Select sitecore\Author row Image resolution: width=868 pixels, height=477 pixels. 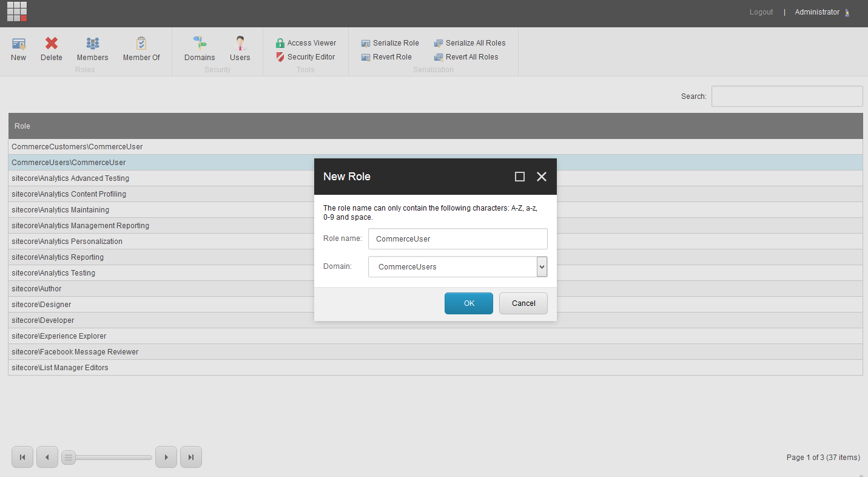point(436,289)
